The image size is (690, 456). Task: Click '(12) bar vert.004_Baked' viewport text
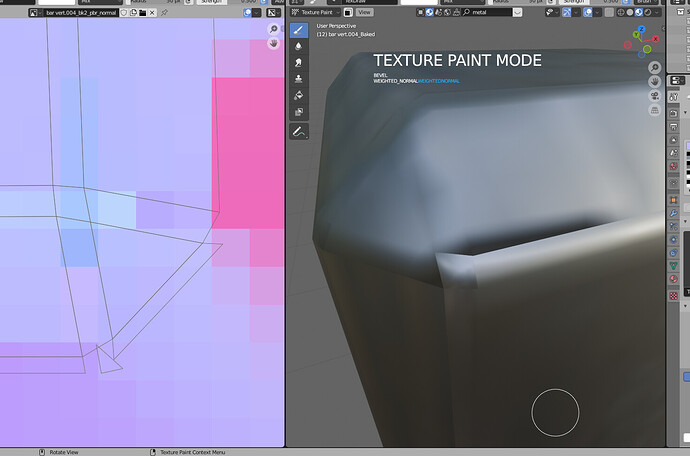click(x=346, y=34)
